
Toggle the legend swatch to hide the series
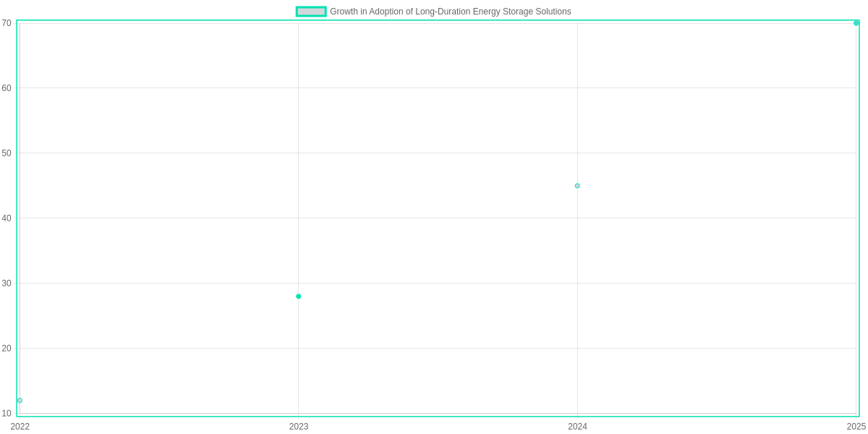tap(312, 11)
